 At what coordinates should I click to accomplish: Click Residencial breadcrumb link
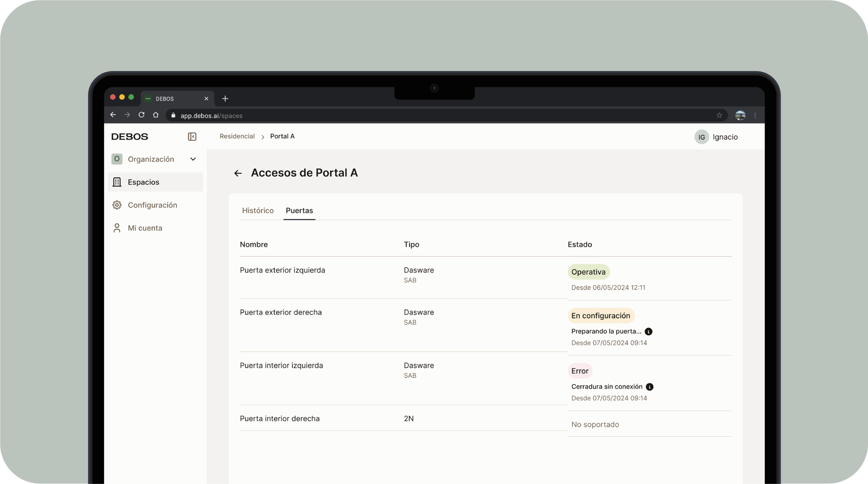[x=237, y=136]
